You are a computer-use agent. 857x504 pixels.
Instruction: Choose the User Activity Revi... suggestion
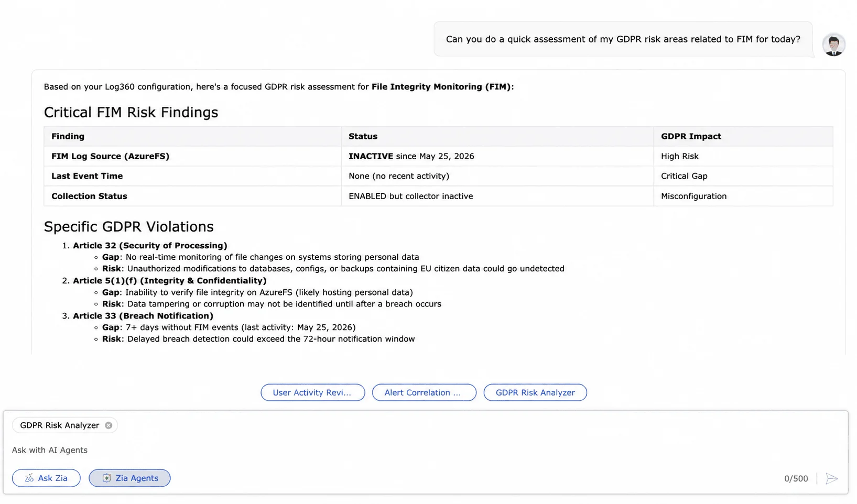point(313,392)
